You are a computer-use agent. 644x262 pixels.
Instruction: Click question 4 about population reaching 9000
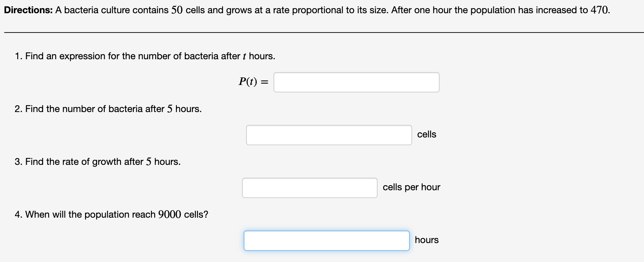click(112, 215)
